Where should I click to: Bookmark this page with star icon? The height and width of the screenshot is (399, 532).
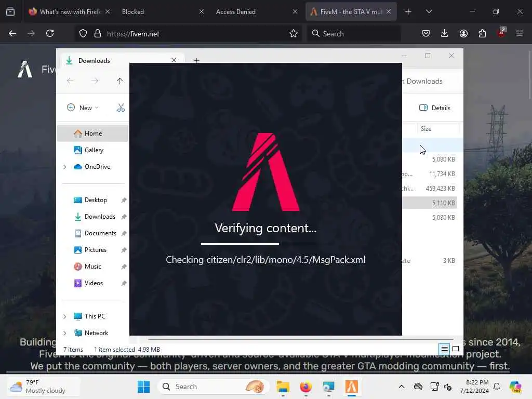[x=294, y=34]
